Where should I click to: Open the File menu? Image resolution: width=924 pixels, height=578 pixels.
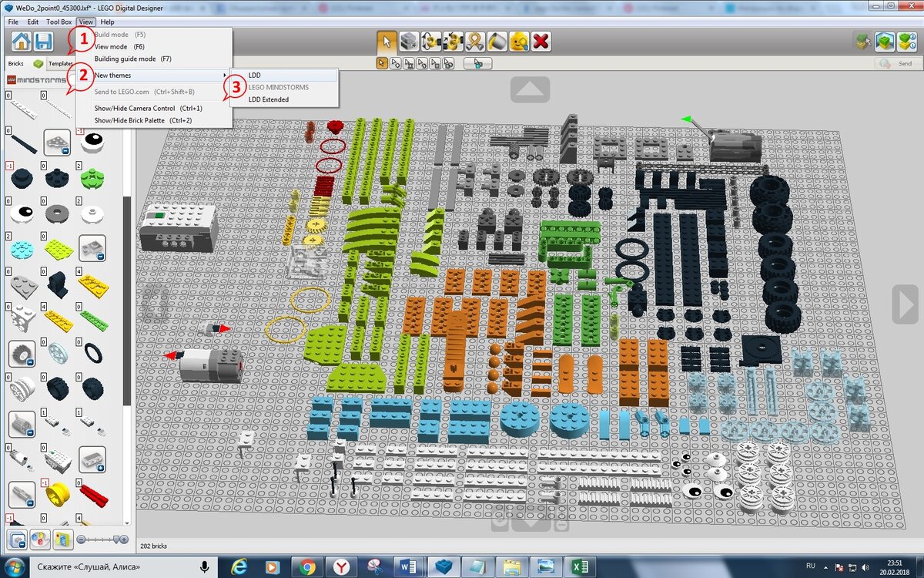(13, 22)
